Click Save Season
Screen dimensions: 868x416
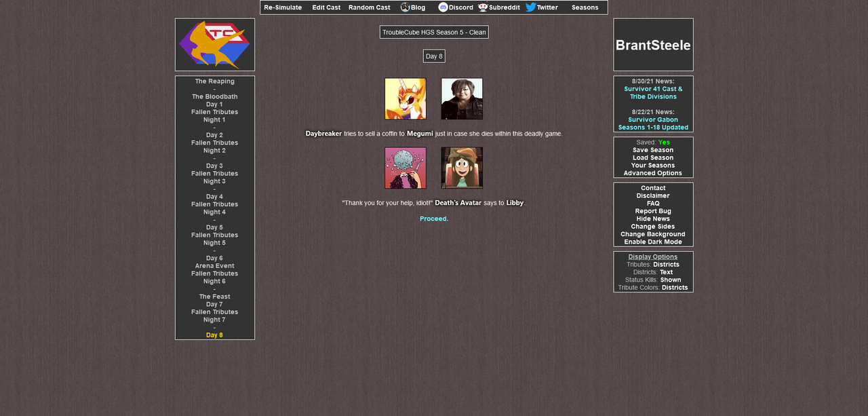pyautogui.click(x=653, y=150)
